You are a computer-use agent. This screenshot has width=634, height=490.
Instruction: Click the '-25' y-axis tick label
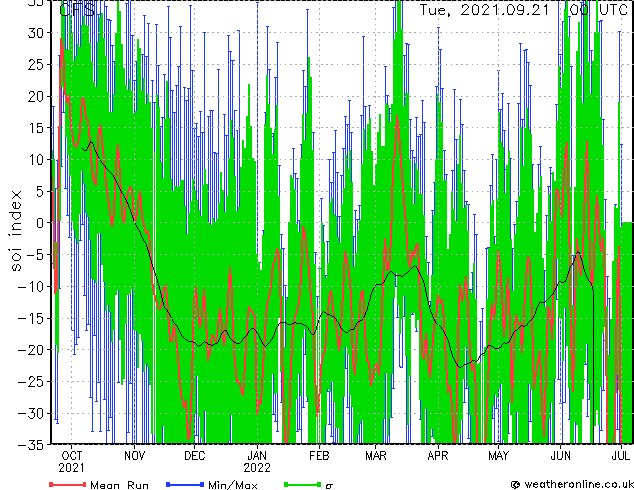(31, 381)
